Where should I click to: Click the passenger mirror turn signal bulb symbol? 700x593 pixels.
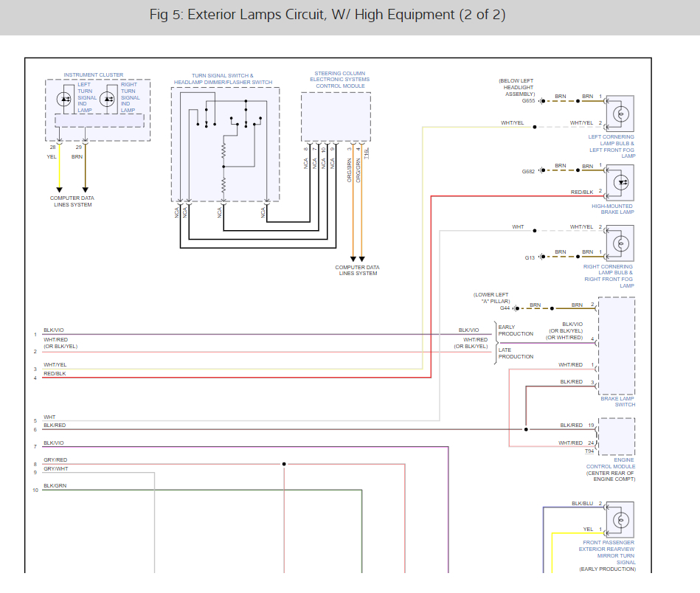620,519
